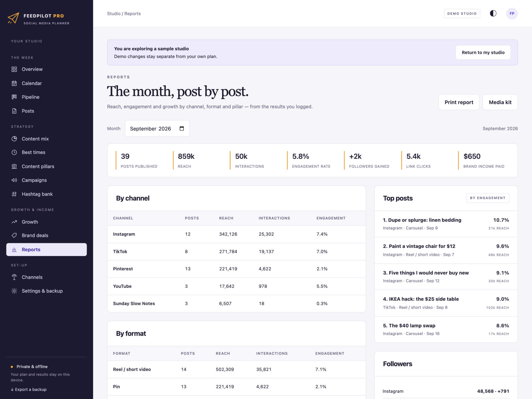532x399 pixels.
Task: Select the Instagram channel row
Action: point(236,234)
